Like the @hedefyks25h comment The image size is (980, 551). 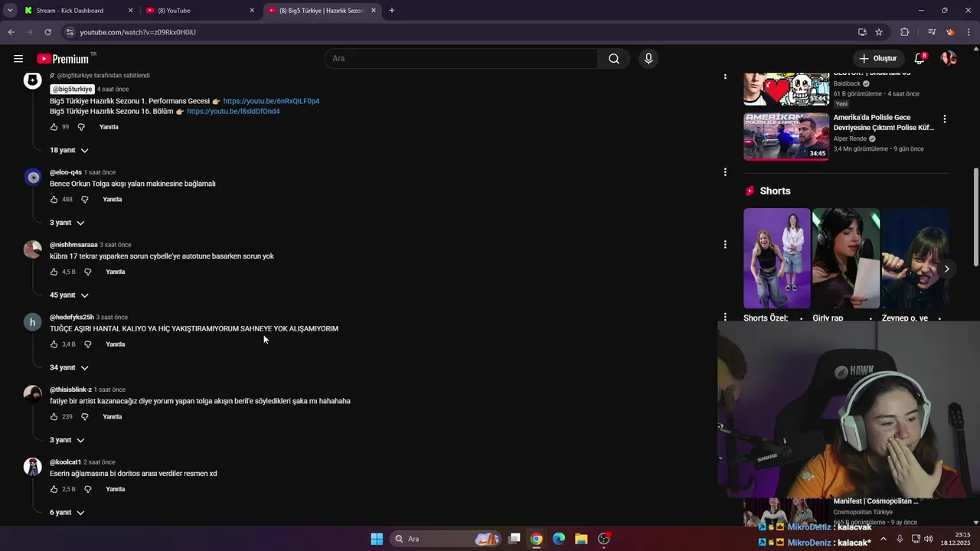tap(54, 344)
